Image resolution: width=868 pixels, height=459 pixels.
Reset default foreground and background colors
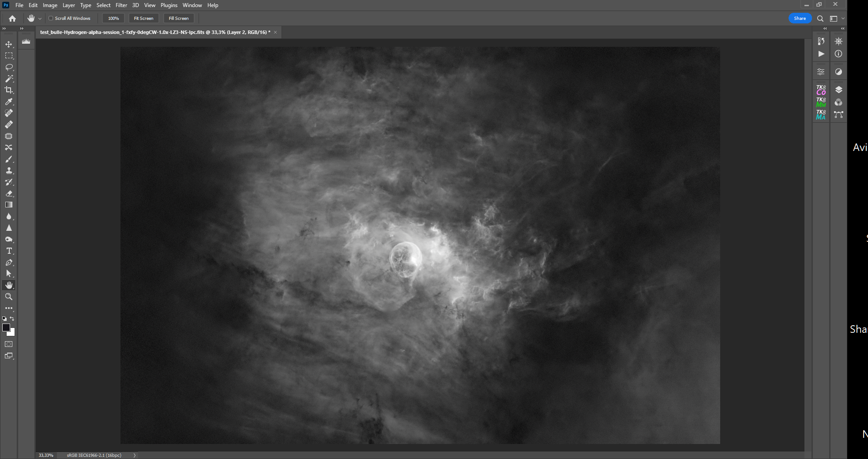[x=4, y=319]
